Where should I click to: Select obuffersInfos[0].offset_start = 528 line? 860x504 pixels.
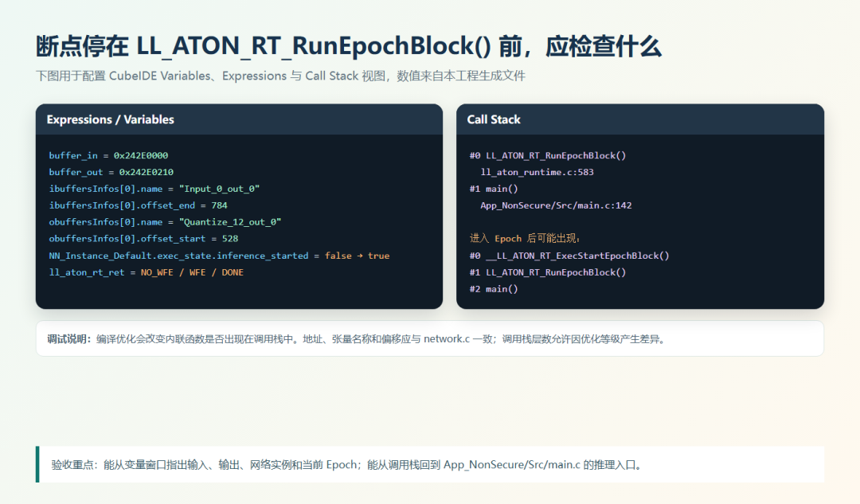(143, 239)
